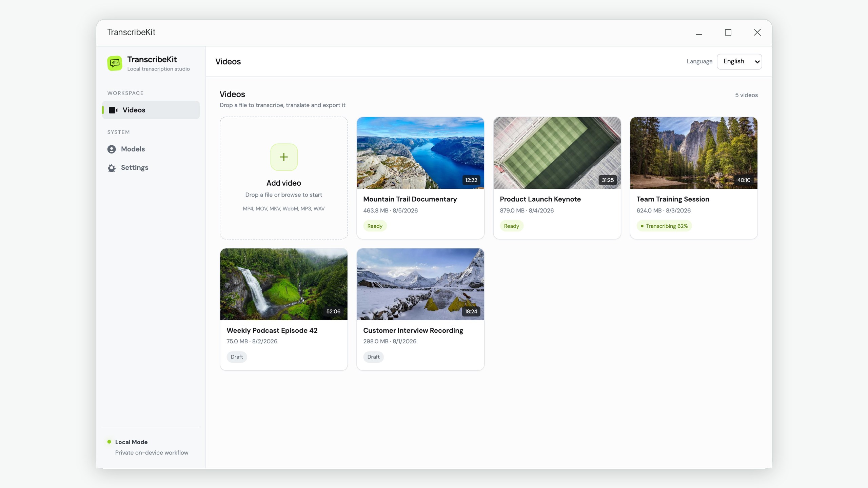Screen dimensions: 868x488
Task: Click the Local Mode green status dot
Action: pyautogui.click(x=109, y=442)
